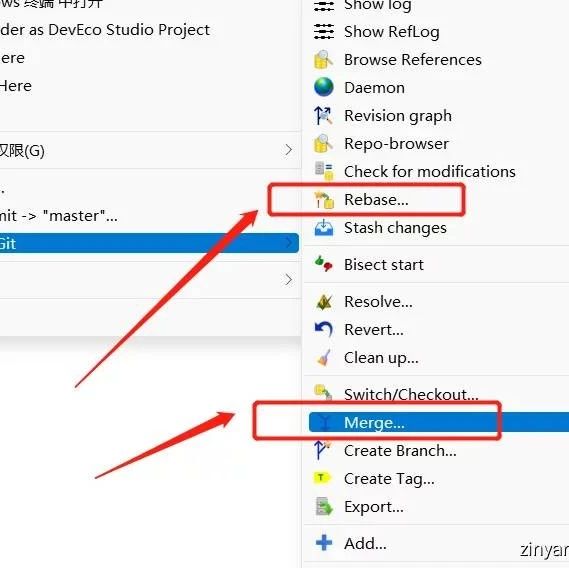Select Revert... entry
Image resolution: width=569 pixels, height=568 pixels.
[x=374, y=330]
